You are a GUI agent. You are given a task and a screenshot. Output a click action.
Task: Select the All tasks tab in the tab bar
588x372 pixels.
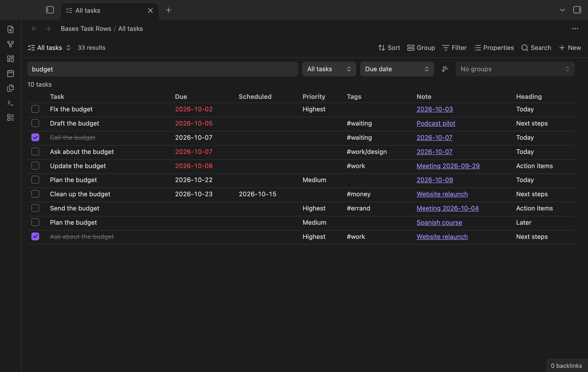110,10
